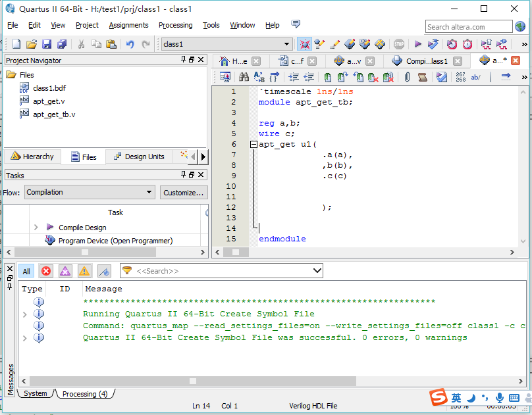Open the Tools menu
This screenshot has width=532, height=415.
pyautogui.click(x=211, y=25)
